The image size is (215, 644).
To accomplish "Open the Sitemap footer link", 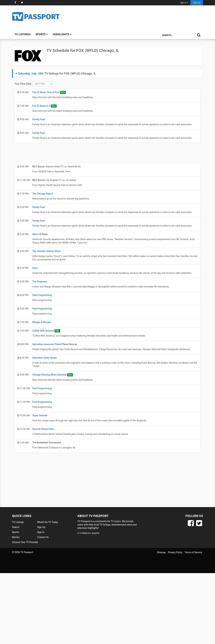I will click(x=161, y=552).
